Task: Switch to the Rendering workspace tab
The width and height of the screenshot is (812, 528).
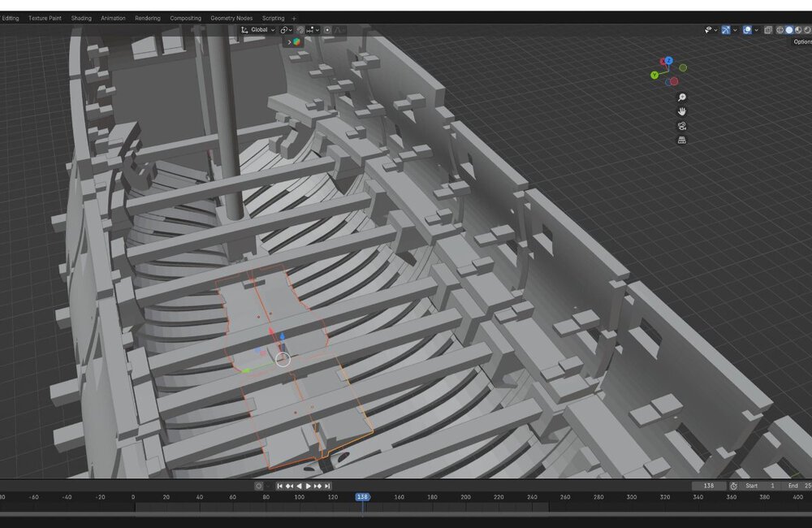Action: click(148, 18)
